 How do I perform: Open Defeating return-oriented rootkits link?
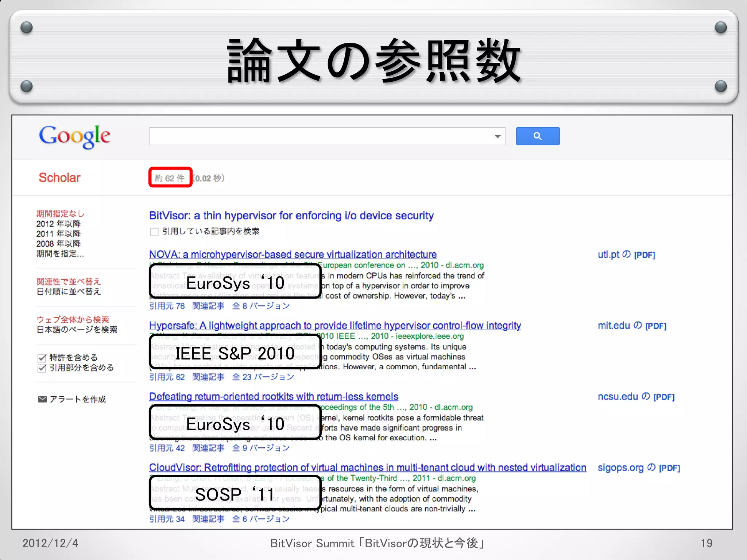274,396
